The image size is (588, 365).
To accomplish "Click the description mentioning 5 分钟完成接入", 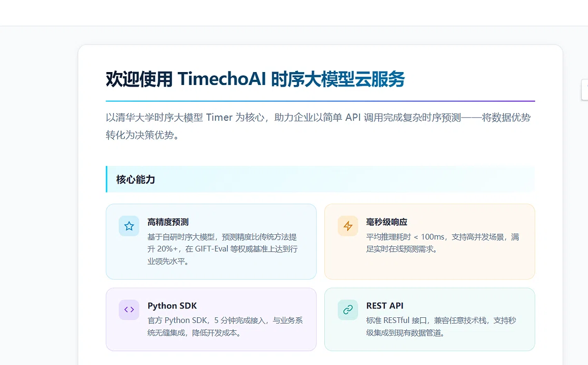I will pyautogui.click(x=225, y=326).
